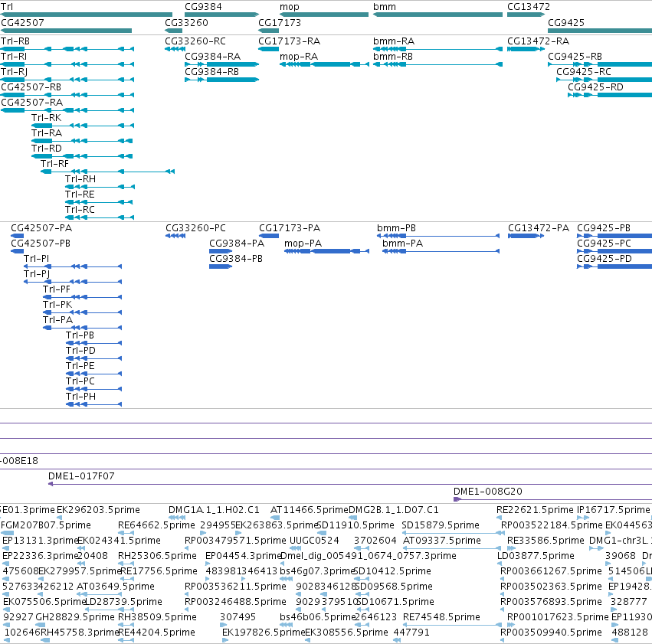Select protein Trl-PK

[x=82, y=312]
